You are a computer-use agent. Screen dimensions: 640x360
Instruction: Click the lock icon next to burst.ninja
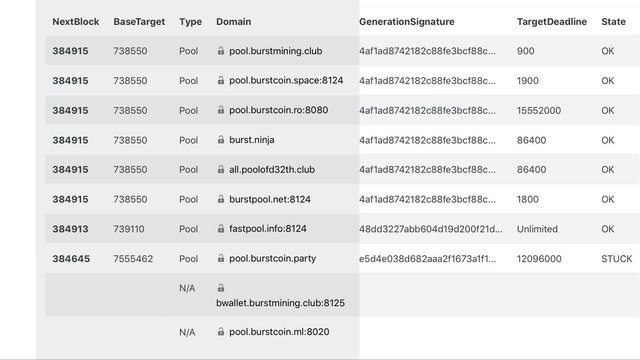(x=221, y=140)
